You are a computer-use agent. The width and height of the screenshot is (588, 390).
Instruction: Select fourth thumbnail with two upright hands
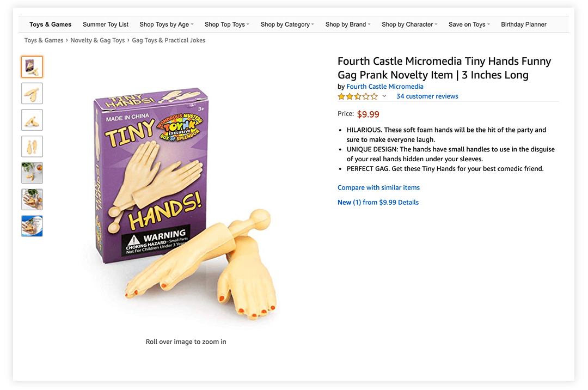point(32,146)
